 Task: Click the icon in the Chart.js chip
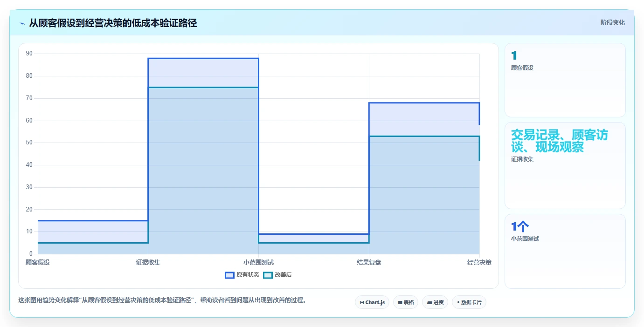point(362,302)
